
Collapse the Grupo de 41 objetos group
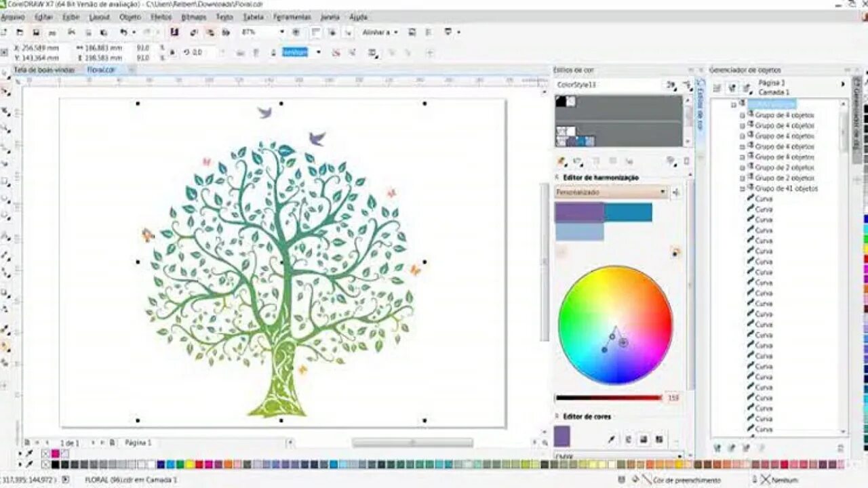pos(743,189)
